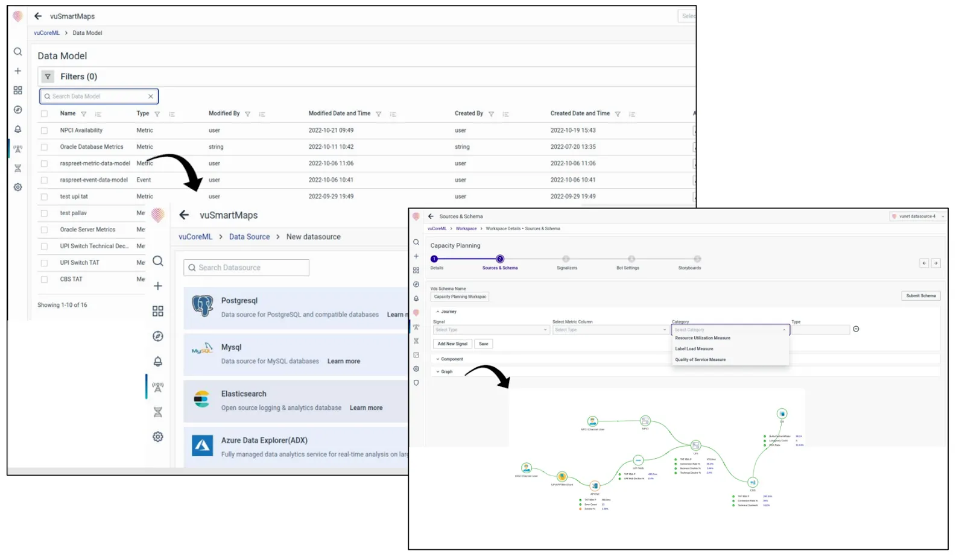Click the Elasticsearch logo icon
Image resolution: width=965 pixels, height=560 pixels.
pos(201,399)
